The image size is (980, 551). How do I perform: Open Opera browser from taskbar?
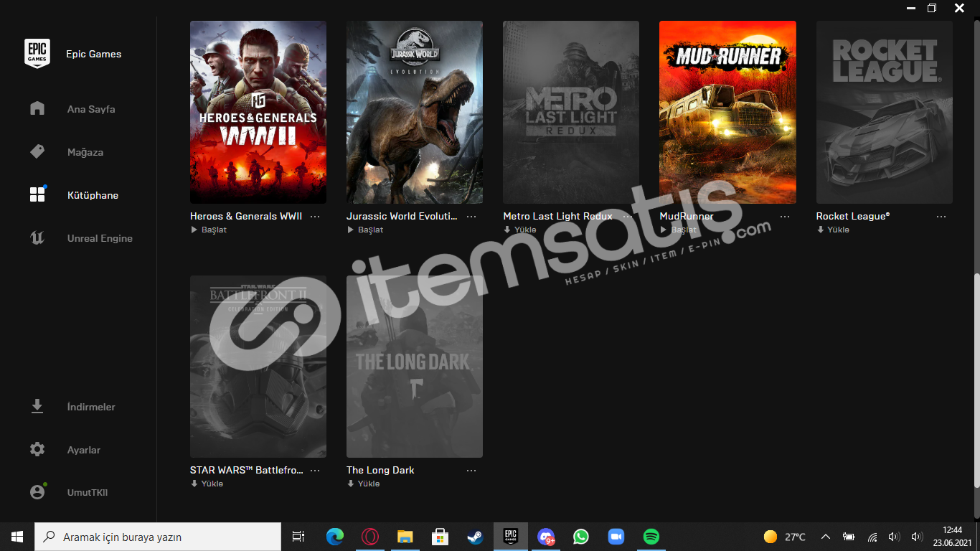click(370, 537)
